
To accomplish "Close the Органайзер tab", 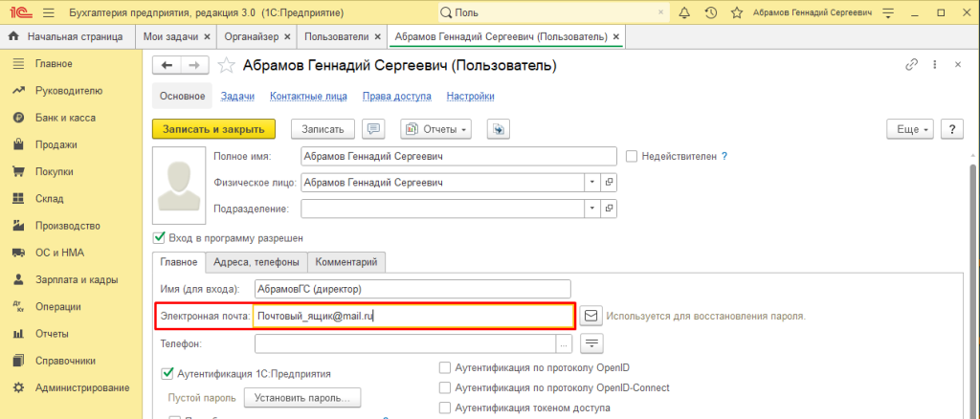I will coord(287,37).
